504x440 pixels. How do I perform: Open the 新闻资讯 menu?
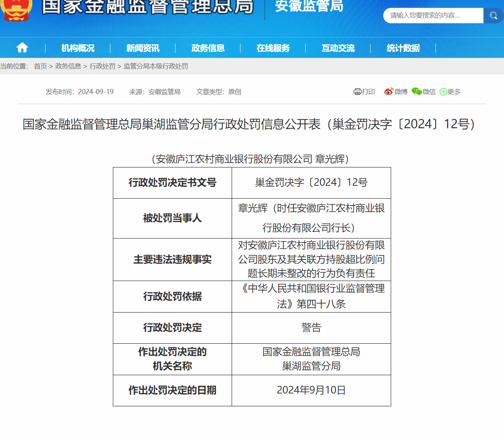[x=143, y=48]
